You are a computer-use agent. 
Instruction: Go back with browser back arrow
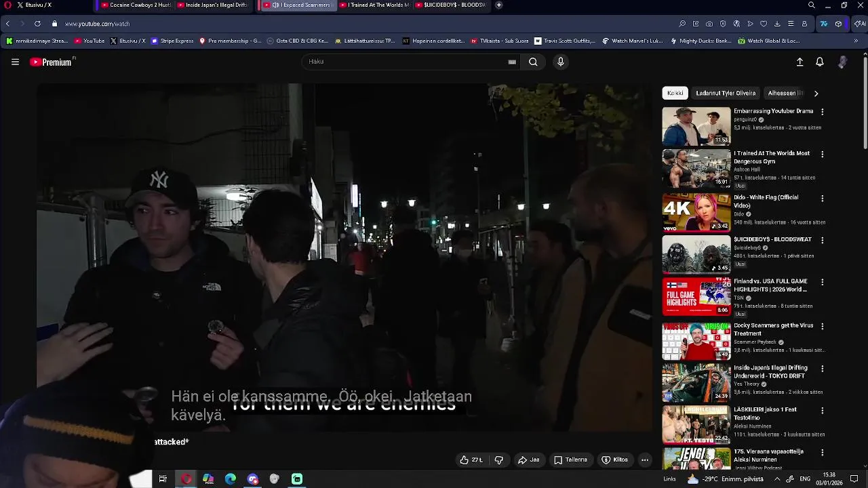point(7,24)
